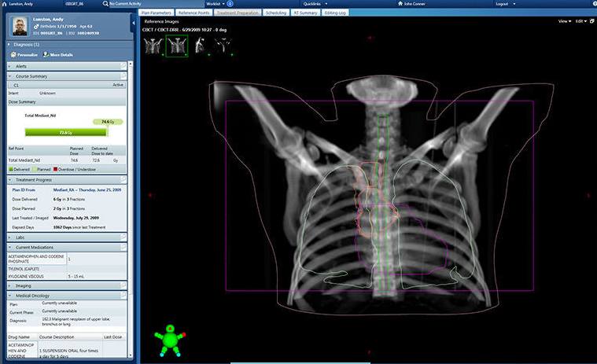Click the 74.6 Gy planned dose marker
This screenshot has height=364, width=597.
click(x=108, y=122)
